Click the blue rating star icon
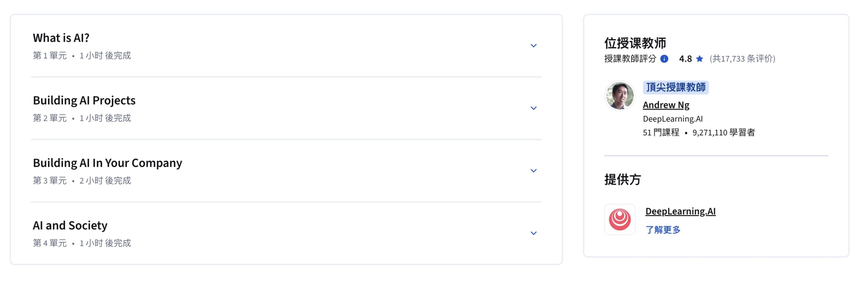The height and width of the screenshot is (287, 868). [x=699, y=59]
